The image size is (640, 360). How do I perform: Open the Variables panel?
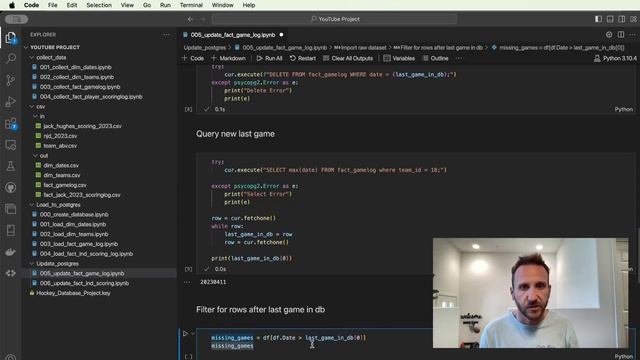(x=399, y=58)
